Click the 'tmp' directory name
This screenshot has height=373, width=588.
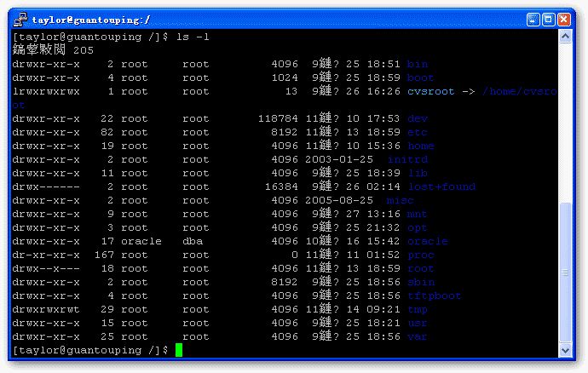pos(418,310)
